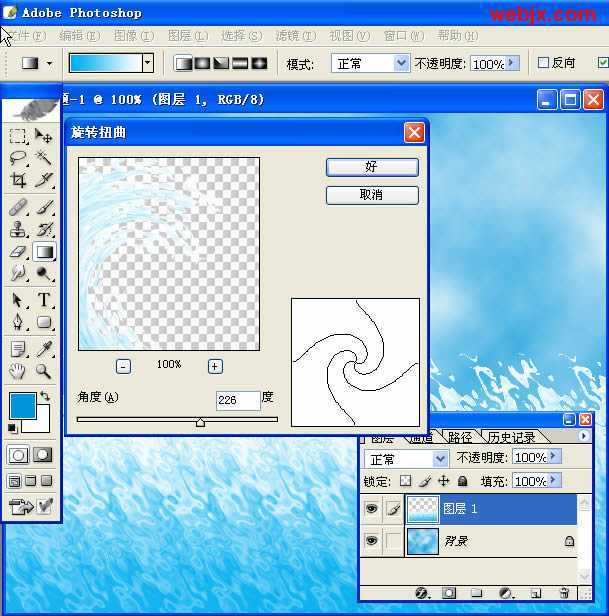Image resolution: width=609 pixels, height=616 pixels.
Task: Select the Eyedropper tool
Action: [43, 349]
